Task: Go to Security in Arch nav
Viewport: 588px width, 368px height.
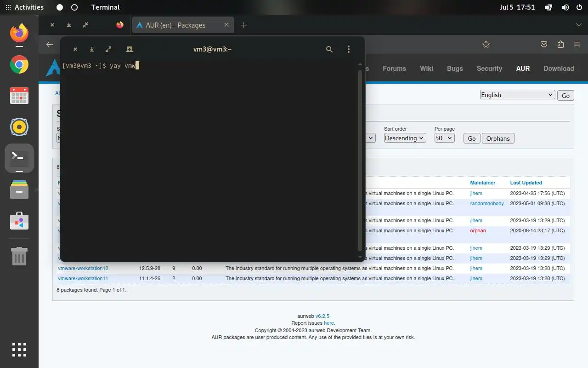Action: click(x=489, y=69)
